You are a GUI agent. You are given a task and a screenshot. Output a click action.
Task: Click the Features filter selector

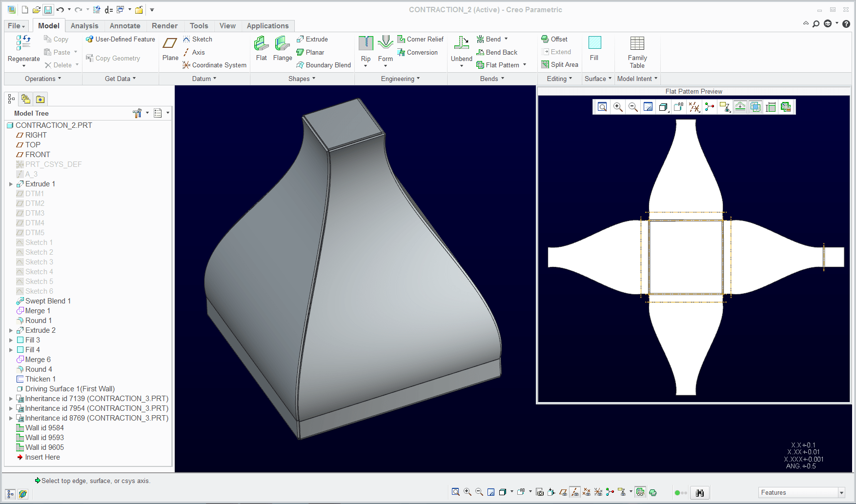799,492
